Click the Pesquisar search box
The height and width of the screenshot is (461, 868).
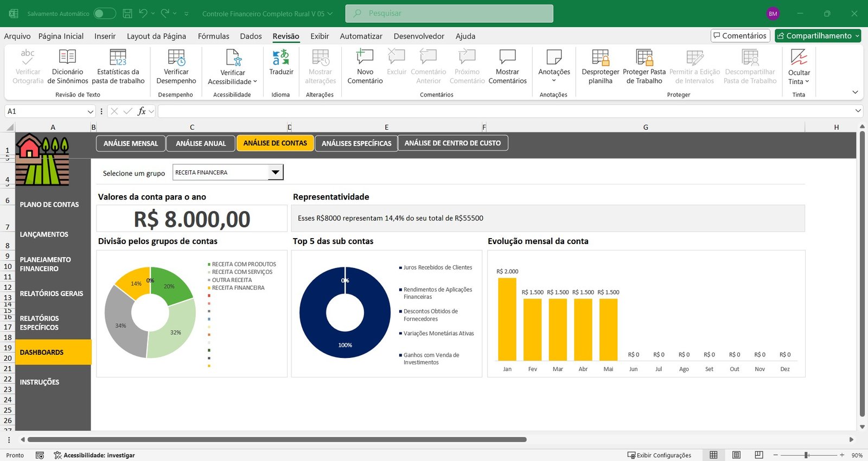[x=449, y=14]
